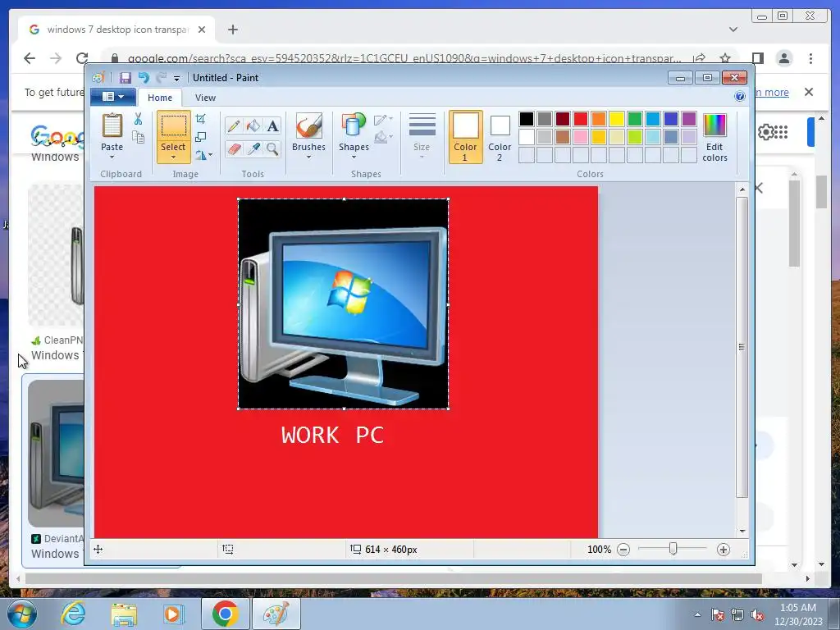Dismiss the Chrome notification bar

tap(809, 92)
